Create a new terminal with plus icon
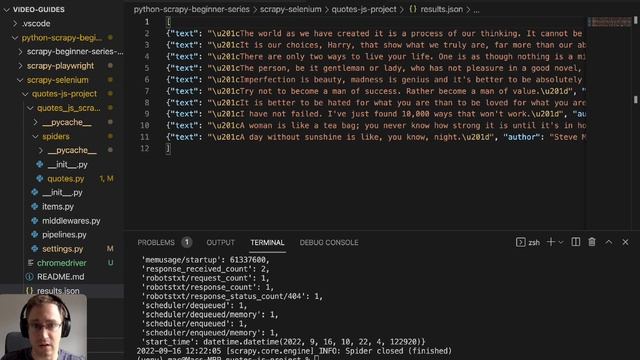 click(x=551, y=242)
